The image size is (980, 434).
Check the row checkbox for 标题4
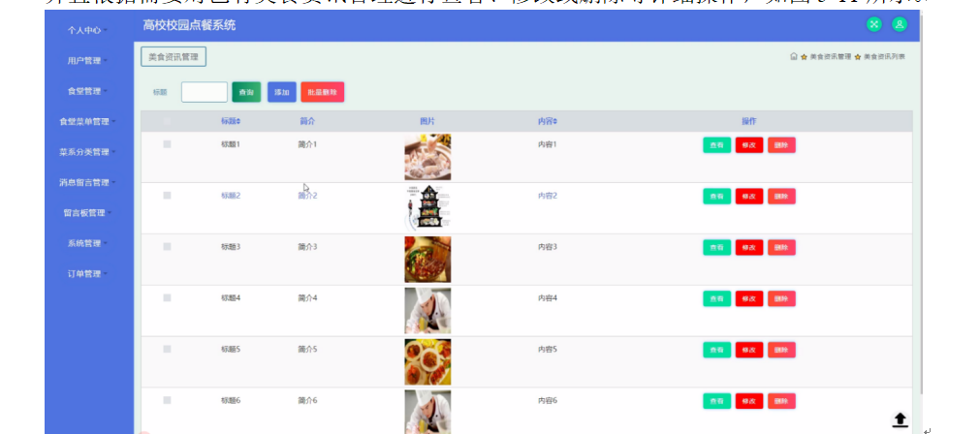point(167,297)
